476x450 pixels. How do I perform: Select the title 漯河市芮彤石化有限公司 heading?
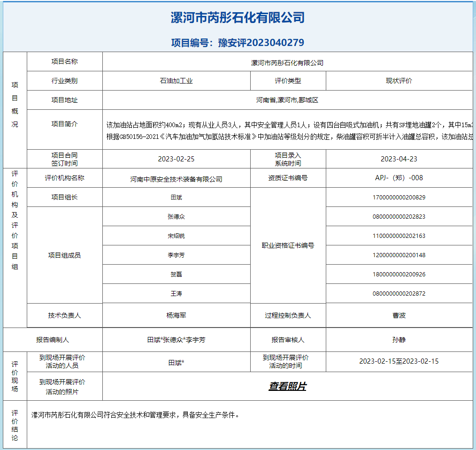(x=238, y=17)
